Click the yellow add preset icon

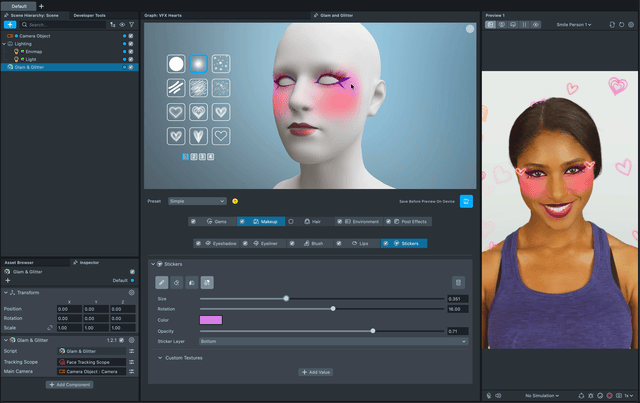tap(234, 201)
